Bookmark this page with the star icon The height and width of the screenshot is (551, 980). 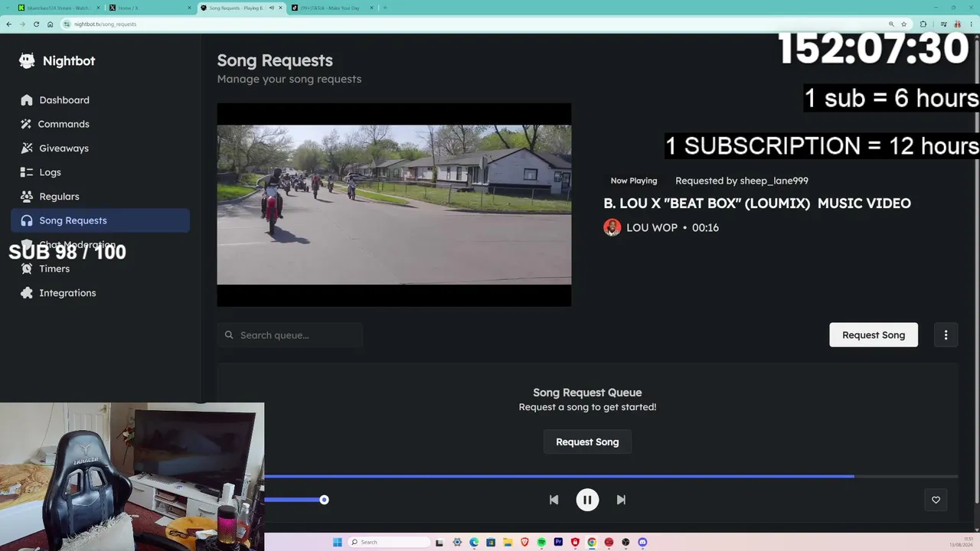(x=903, y=24)
